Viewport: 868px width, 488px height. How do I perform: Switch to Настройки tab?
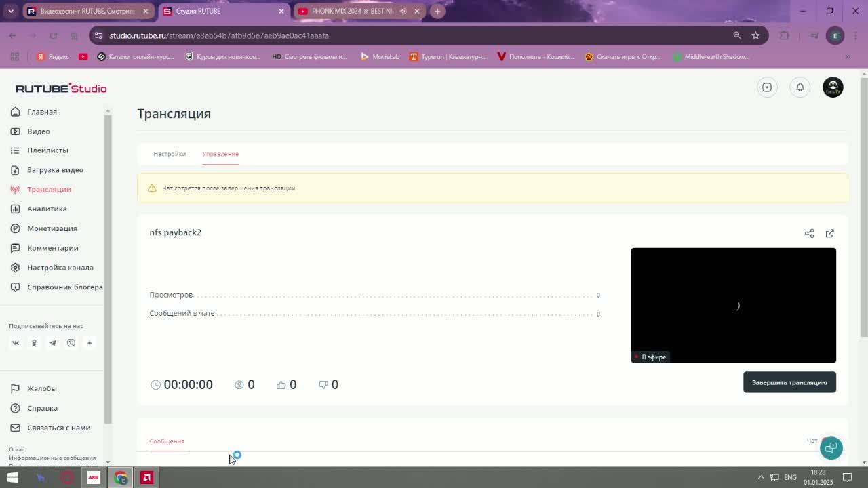pyautogui.click(x=170, y=154)
